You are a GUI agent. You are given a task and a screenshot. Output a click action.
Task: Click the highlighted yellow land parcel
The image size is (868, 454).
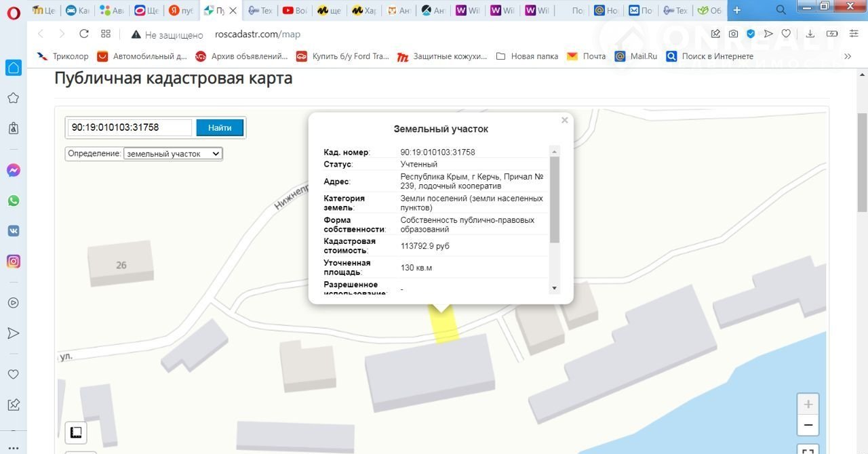tap(445, 327)
